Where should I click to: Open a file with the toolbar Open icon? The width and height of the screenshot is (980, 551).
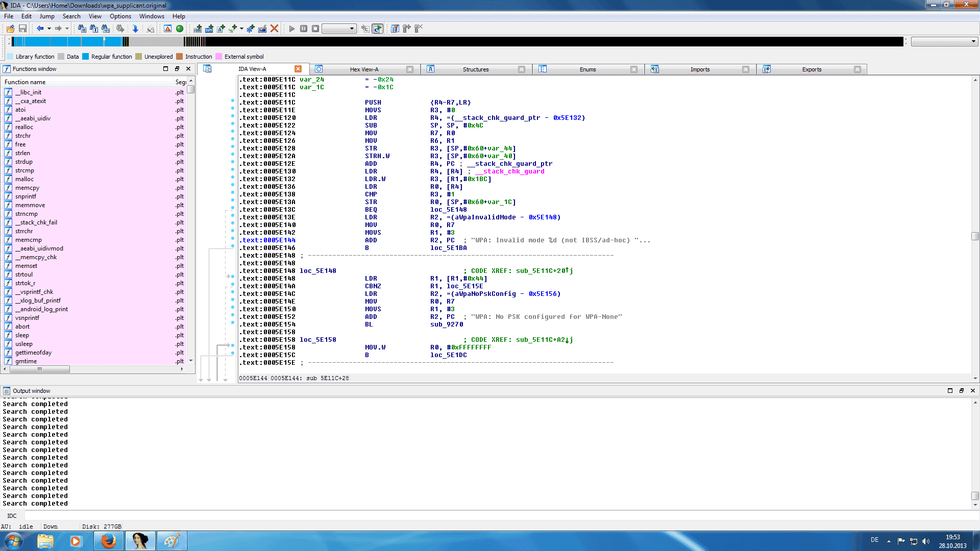coord(10,29)
